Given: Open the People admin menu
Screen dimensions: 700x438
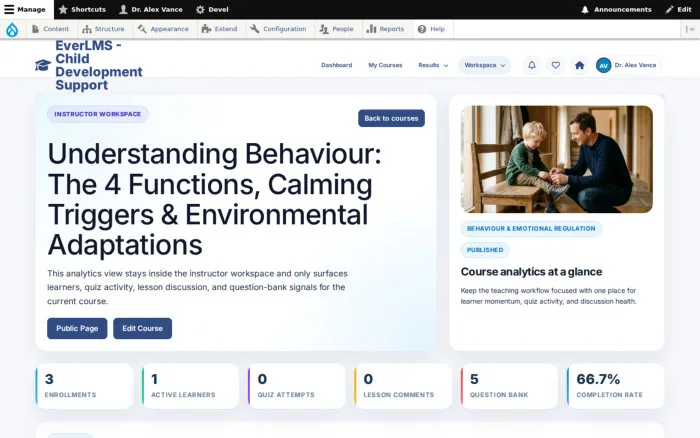Looking at the screenshot, I should 337,29.
